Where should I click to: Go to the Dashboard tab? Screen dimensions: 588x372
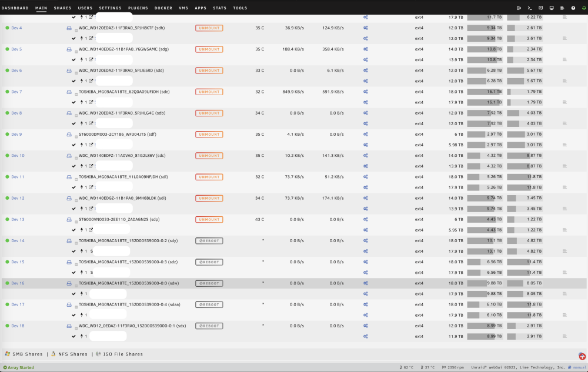[x=15, y=8]
